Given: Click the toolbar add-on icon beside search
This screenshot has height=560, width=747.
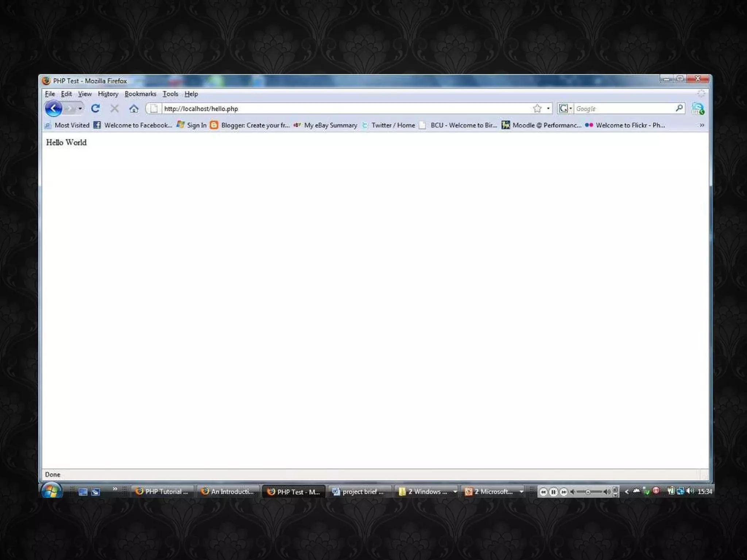Looking at the screenshot, I should pos(698,109).
